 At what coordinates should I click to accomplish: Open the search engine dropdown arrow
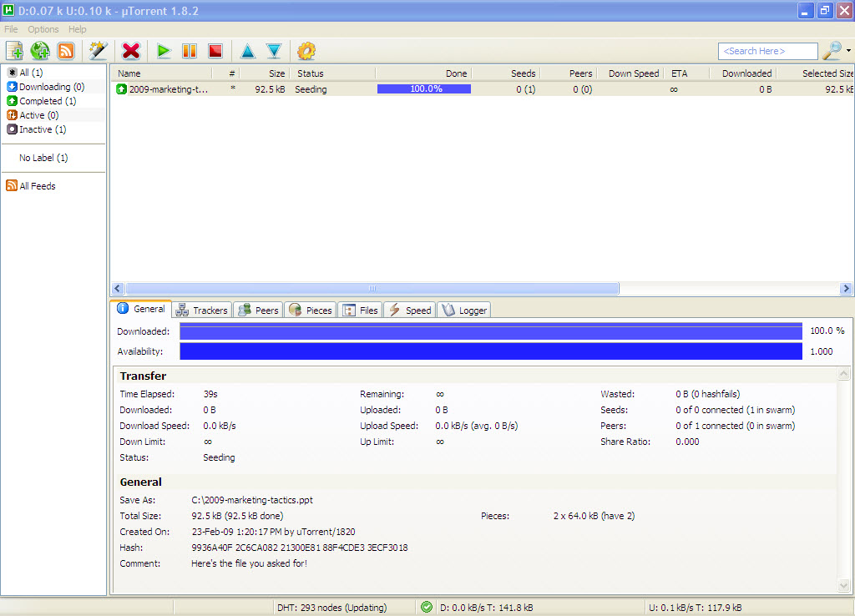tap(848, 51)
